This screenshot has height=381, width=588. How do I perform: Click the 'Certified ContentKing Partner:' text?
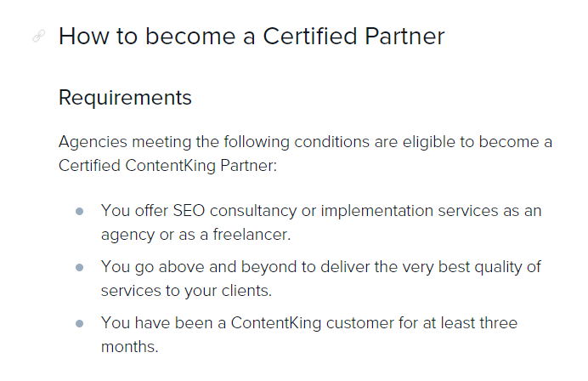pos(167,166)
